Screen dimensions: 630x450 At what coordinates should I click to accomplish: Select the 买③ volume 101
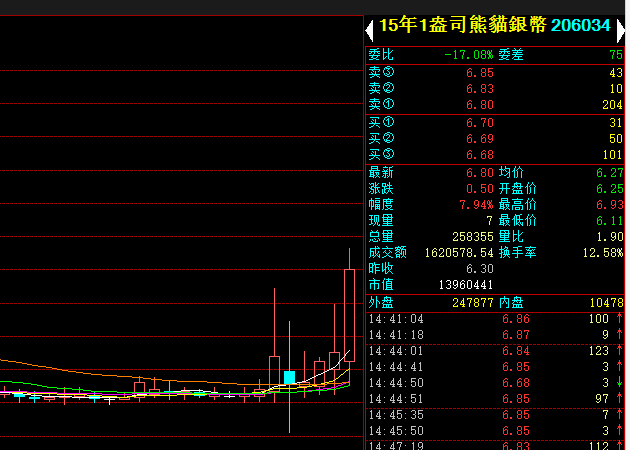(x=612, y=155)
